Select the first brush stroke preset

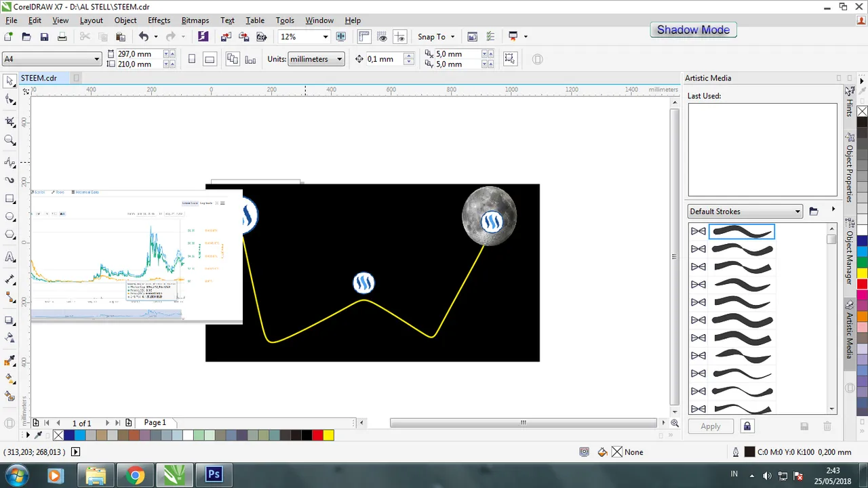click(742, 232)
